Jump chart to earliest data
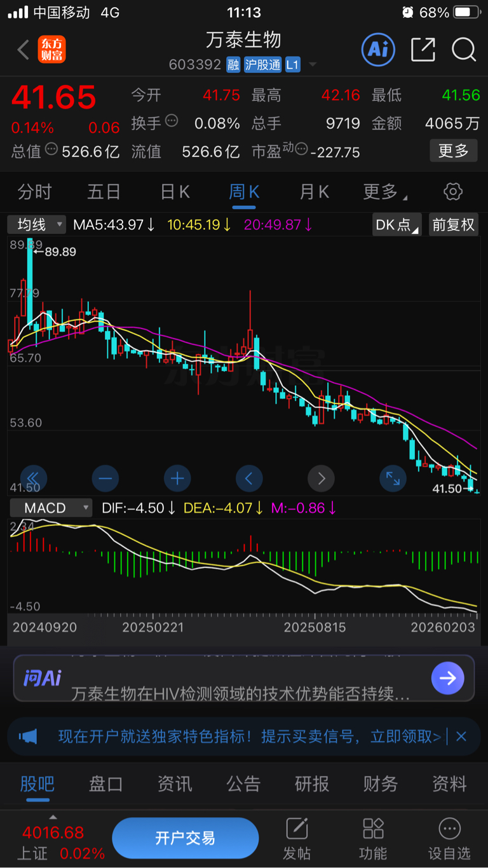The height and width of the screenshot is (868, 488). (x=33, y=478)
